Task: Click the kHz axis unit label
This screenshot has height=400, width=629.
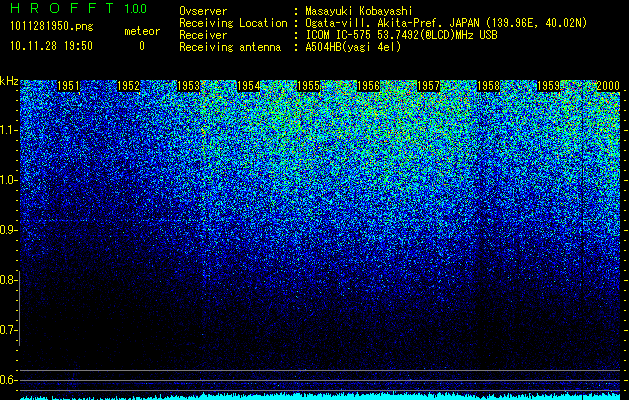Action: [x=9, y=81]
